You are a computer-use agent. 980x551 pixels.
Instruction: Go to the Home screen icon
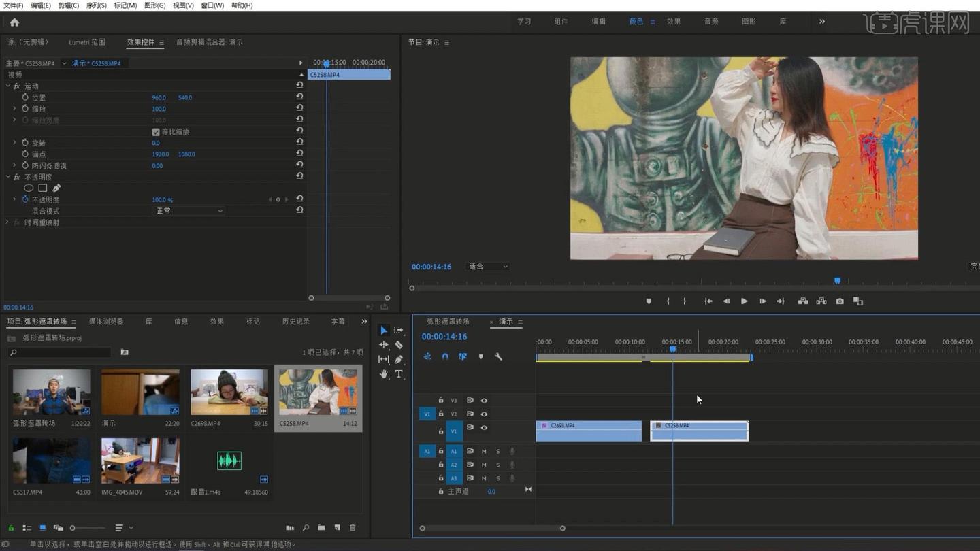pyautogui.click(x=14, y=22)
